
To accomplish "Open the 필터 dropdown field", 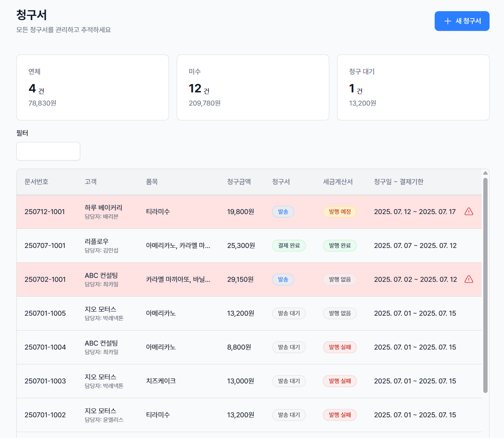I will tap(48, 151).
